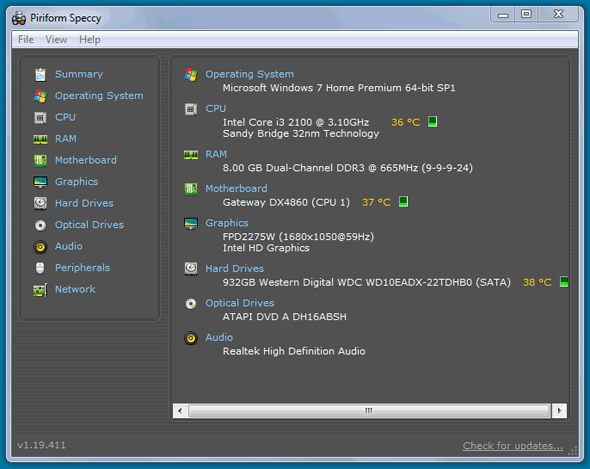
Task: Show Motherboard details from sidebar
Action: point(85,160)
